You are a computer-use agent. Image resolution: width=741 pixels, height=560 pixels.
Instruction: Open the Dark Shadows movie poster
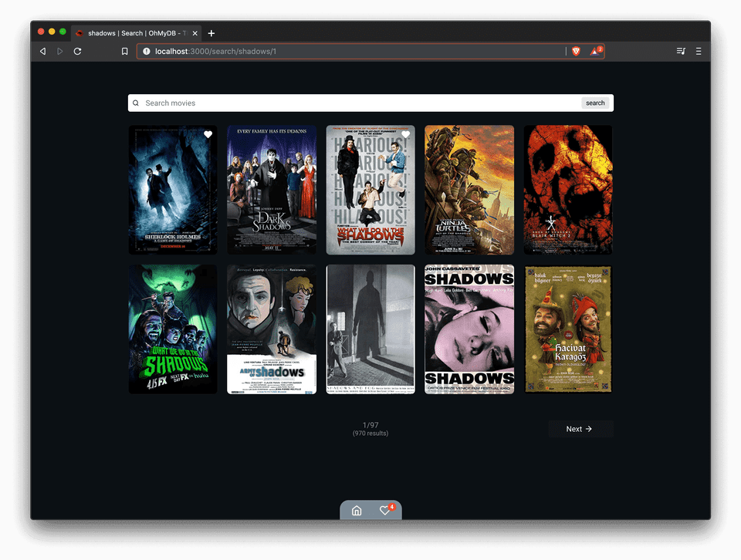click(x=272, y=190)
